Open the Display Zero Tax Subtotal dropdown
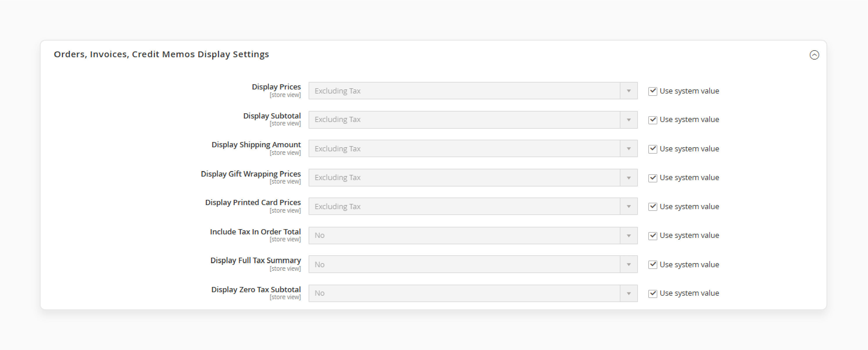The height and width of the screenshot is (350, 868). pos(473,293)
